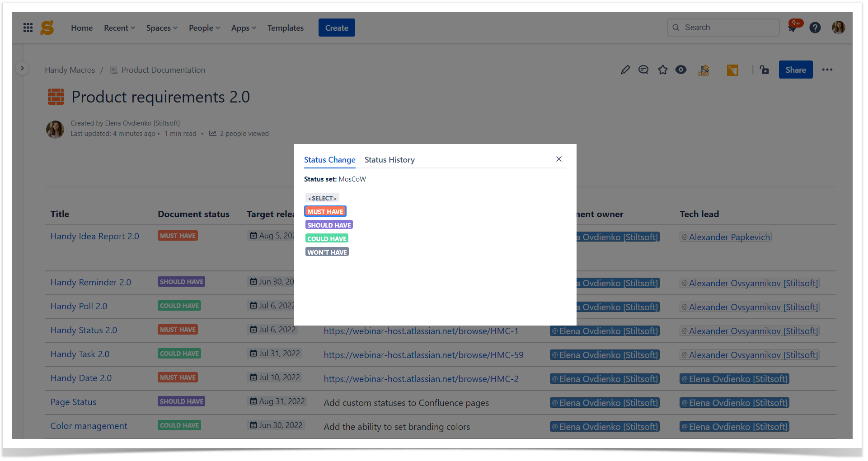Click the page analytics chart icon
The width and height of the screenshot is (868, 461).
(212, 133)
